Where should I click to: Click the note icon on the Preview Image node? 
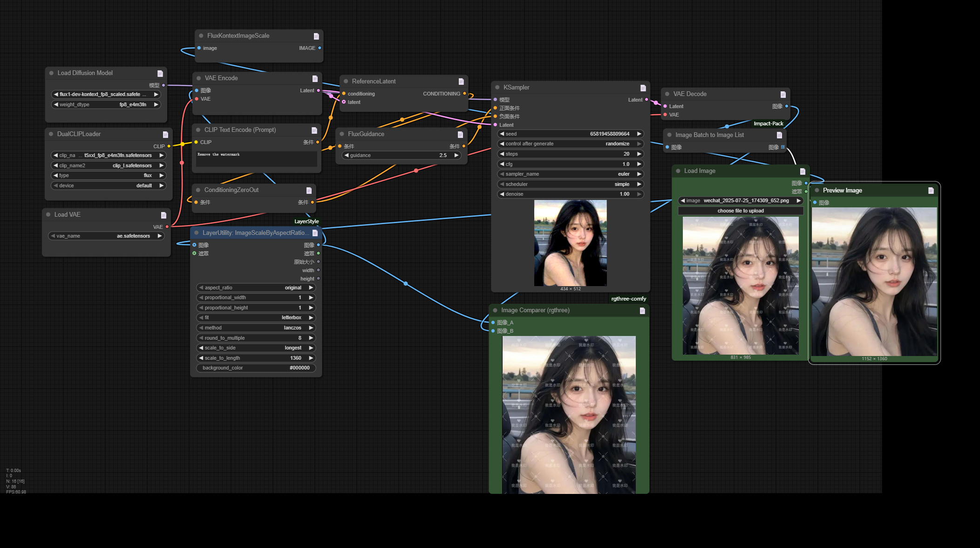pyautogui.click(x=932, y=190)
